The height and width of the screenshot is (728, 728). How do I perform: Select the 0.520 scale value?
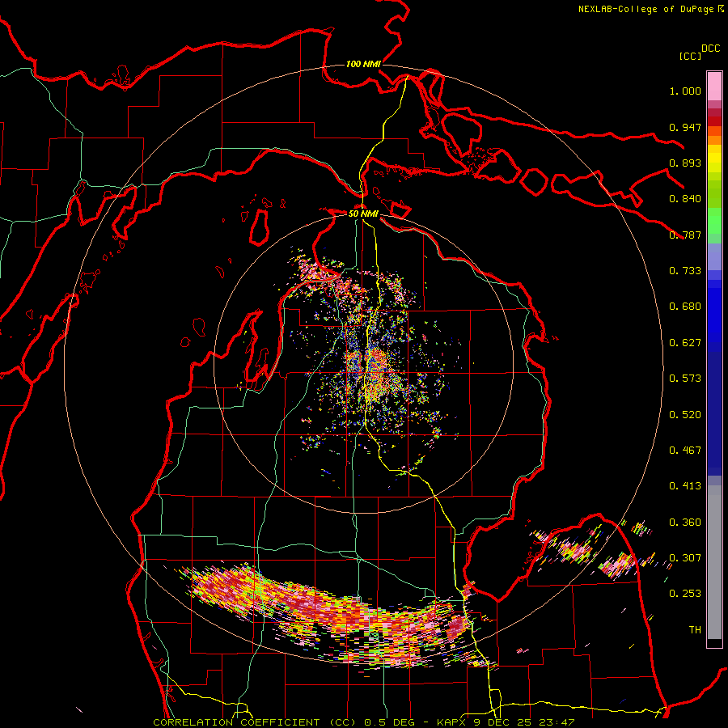pyautogui.click(x=685, y=415)
